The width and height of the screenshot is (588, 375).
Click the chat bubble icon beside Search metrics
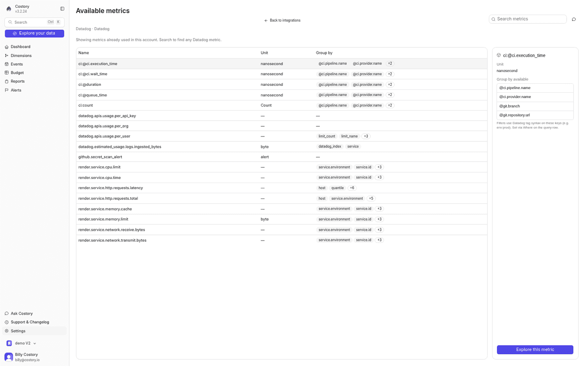(574, 19)
